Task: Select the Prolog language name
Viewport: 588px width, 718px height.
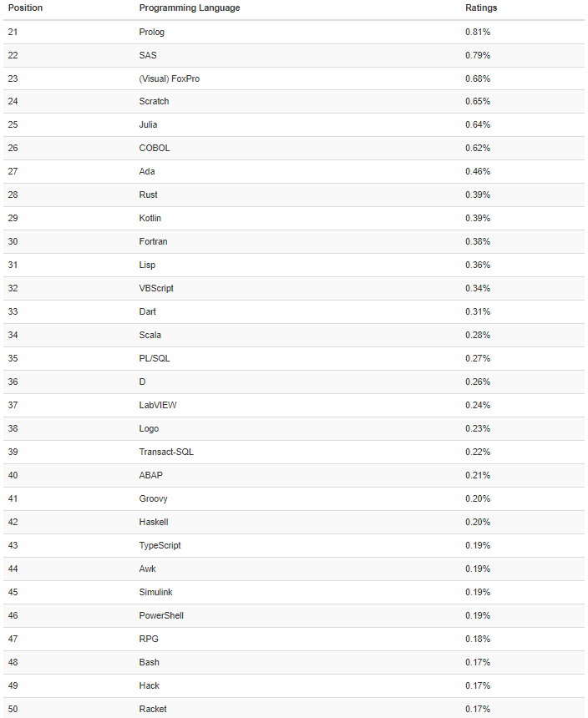Action: (152, 32)
